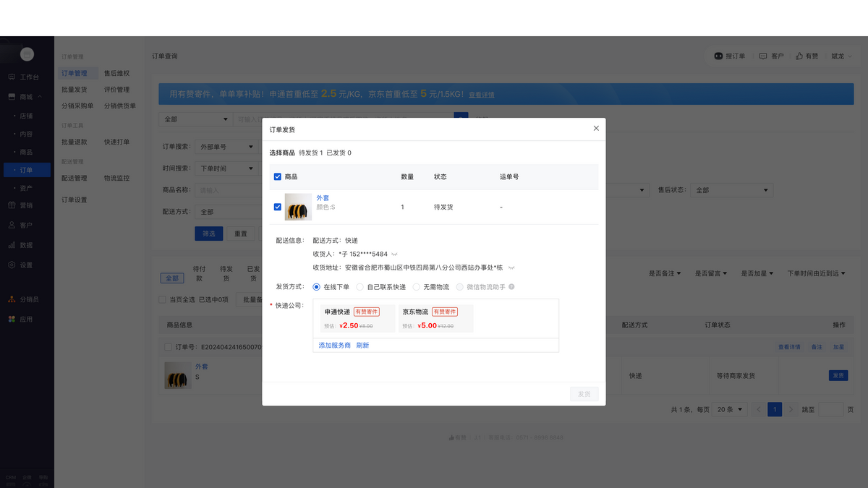The image size is (868, 488).
Task: Open the 售后状态 dropdown
Action: point(731,190)
